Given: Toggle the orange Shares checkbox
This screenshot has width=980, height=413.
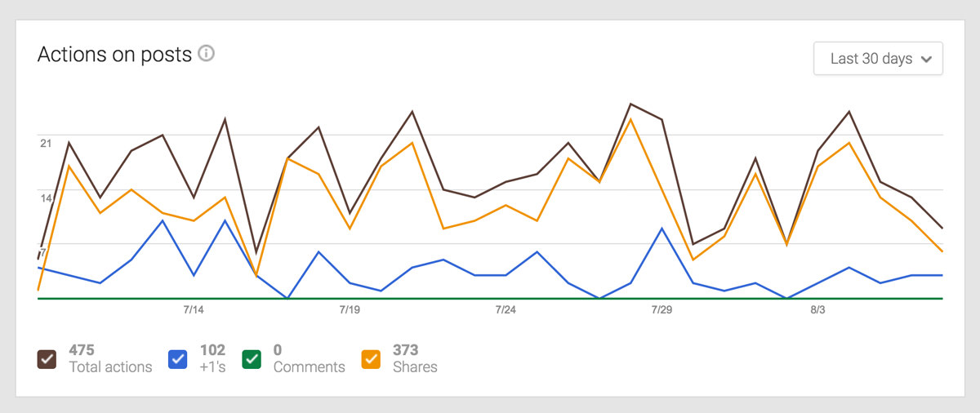Looking at the screenshot, I should coord(372,358).
